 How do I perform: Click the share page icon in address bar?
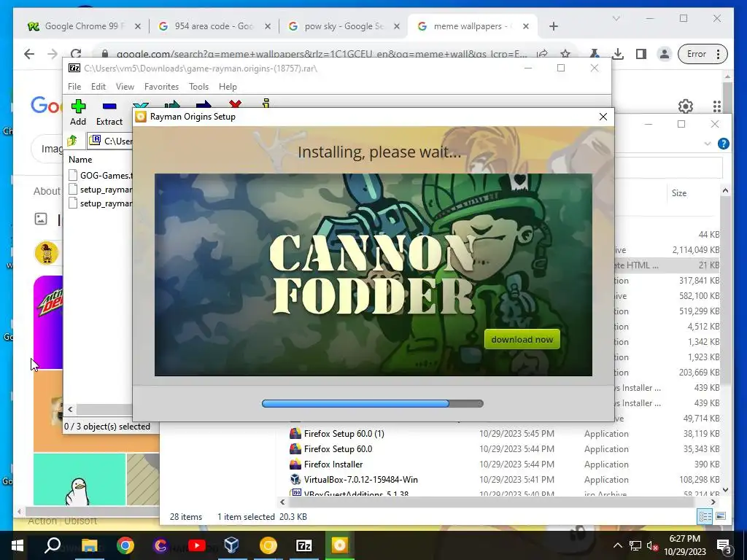[x=542, y=54]
